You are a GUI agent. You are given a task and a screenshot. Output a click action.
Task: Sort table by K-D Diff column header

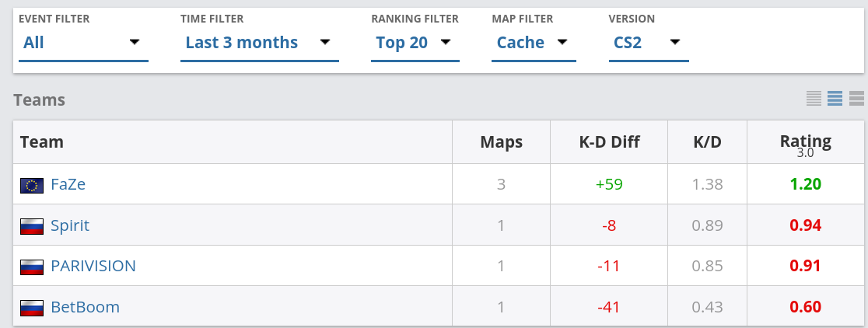[x=609, y=142]
